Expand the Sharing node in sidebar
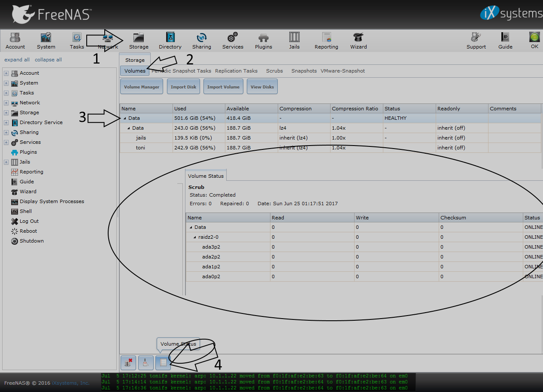This screenshot has width=543, height=392. (x=6, y=132)
